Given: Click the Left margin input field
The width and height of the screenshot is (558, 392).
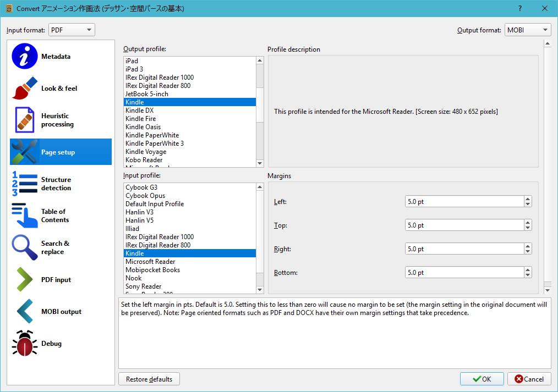Looking at the screenshot, I should 464,202.
